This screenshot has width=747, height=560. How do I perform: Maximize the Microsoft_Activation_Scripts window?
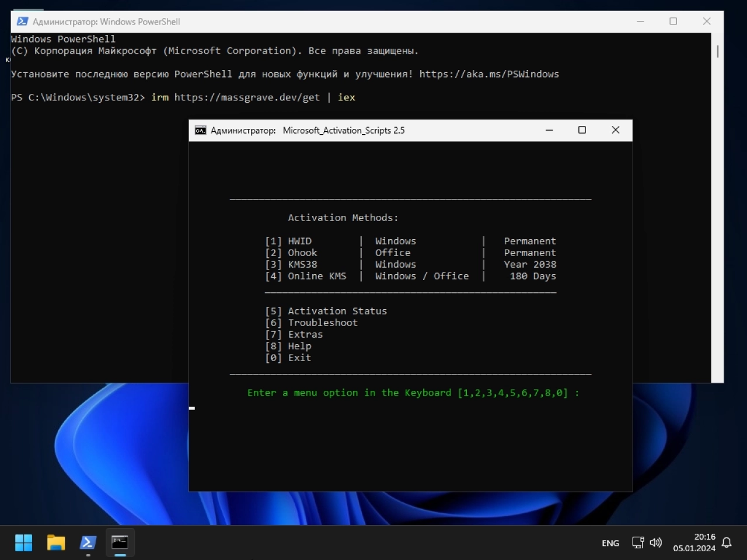click(x=582, y=130)
